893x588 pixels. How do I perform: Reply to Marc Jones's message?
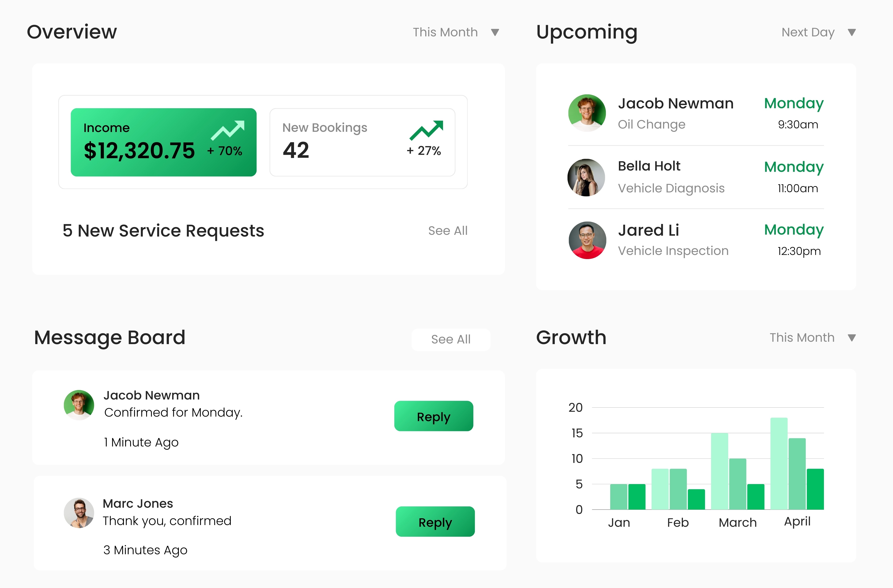pyautogui.click(x=435, y=522)
